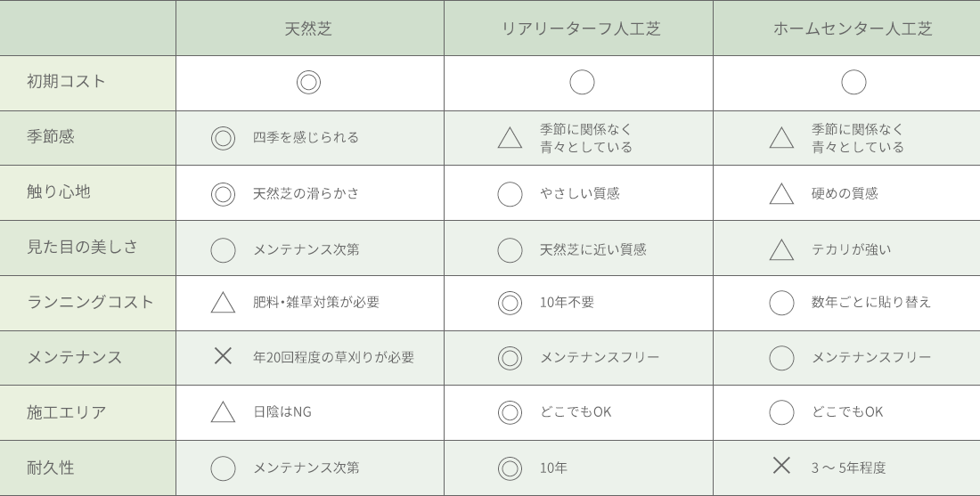980x496 pixels.
Task: Click the triangle beside テカリが強い
Action: (x=781, y=250)
